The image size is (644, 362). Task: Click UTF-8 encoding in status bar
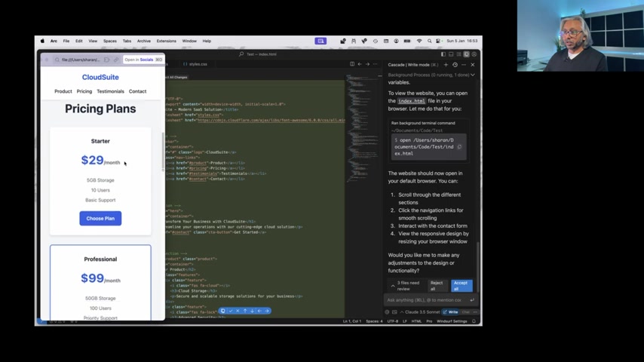coord(393,321)
